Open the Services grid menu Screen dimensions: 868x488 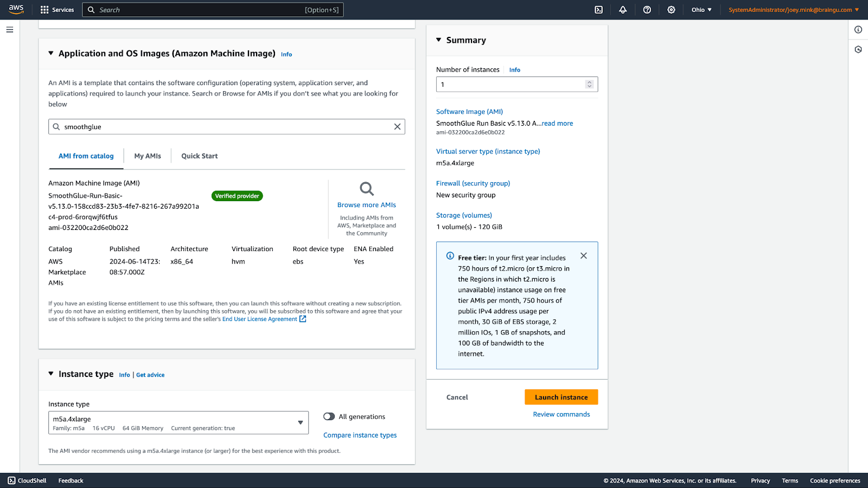57,10
